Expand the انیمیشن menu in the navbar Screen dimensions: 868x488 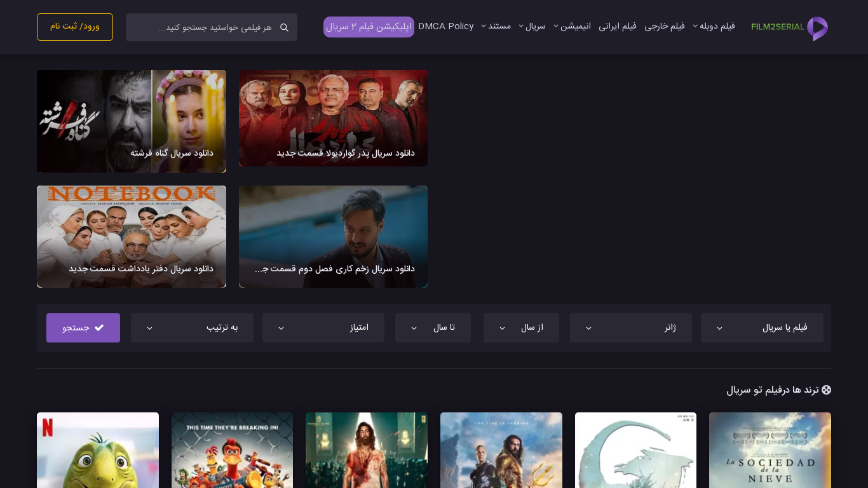[x=572, y=26]
